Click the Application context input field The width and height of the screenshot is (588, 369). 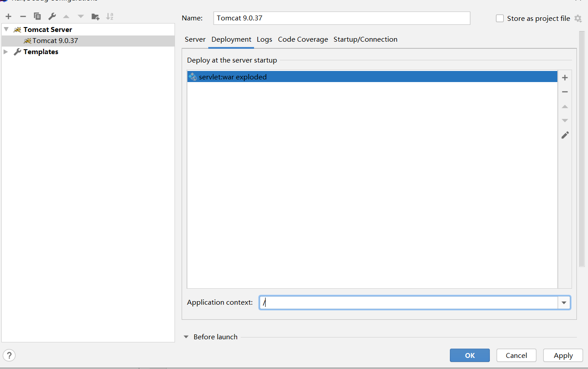tap(409, 302)
